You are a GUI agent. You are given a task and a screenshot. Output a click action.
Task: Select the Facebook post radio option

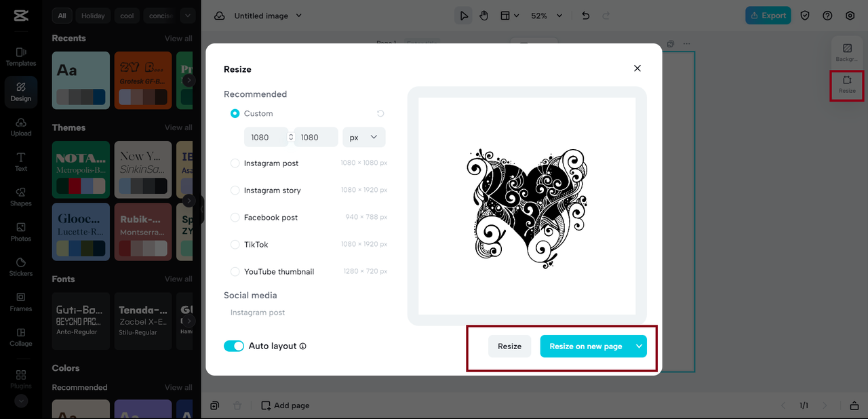235,218
